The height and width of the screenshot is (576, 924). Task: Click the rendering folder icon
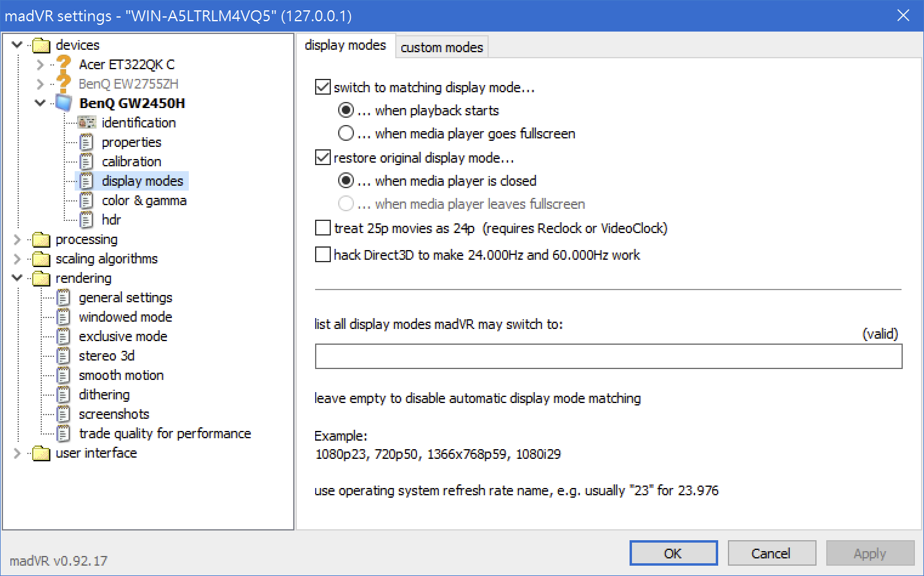tap(41, 279)
